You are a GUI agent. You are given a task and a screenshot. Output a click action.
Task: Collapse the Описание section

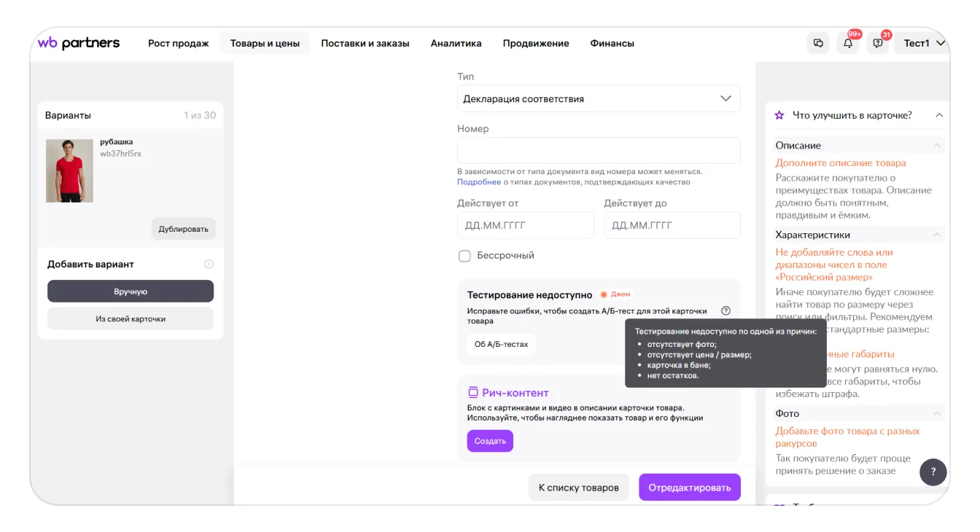(x=936, y=146)
